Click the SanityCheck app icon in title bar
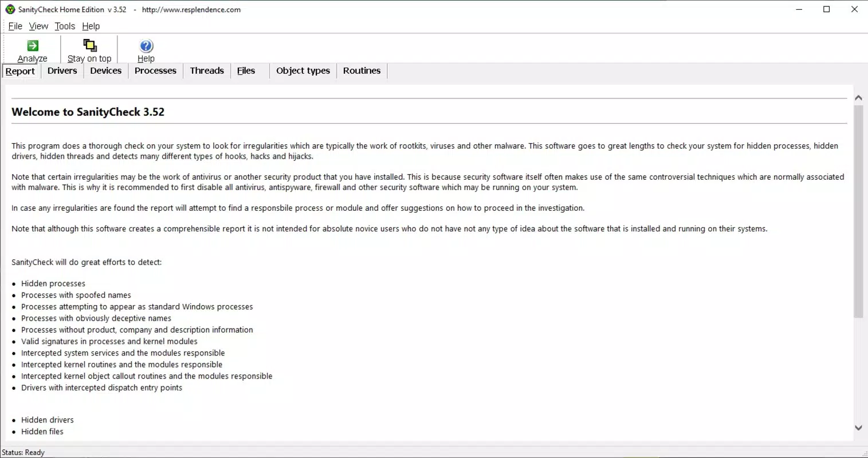Screen dimensions: 868x458 10,9
